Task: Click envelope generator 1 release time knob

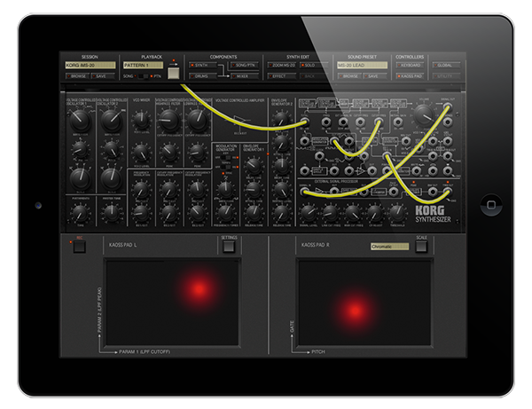Action: tap(254, 213)
